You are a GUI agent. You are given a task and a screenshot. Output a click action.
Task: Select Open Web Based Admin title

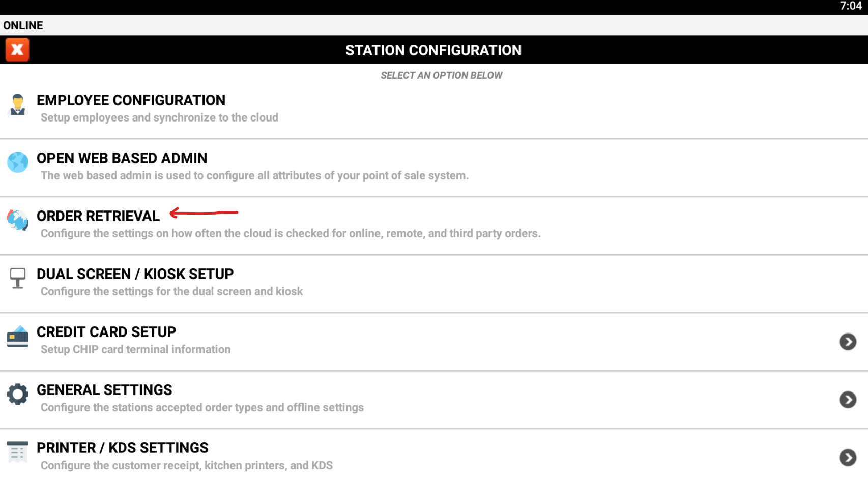click(122, 158)
